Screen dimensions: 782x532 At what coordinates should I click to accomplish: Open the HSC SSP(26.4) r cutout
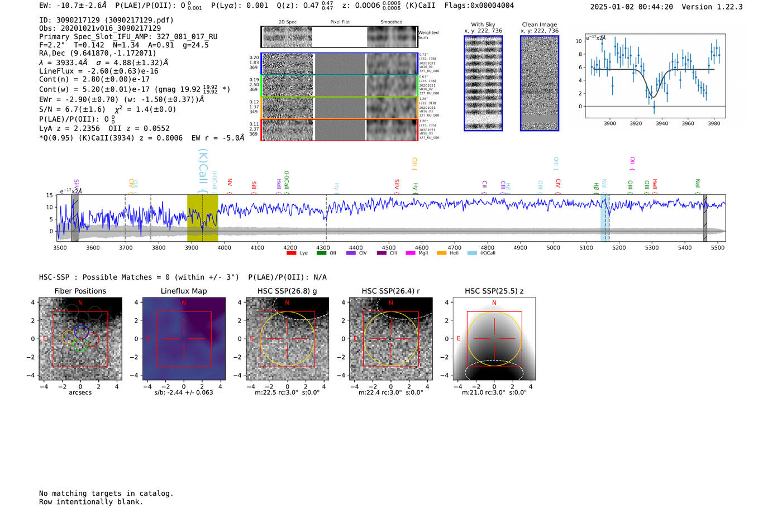(390, 339)
